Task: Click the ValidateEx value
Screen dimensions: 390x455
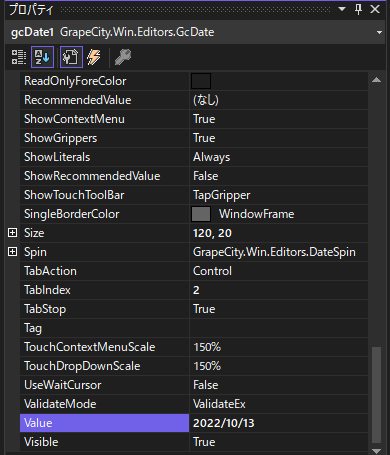Action: [219, 404]
